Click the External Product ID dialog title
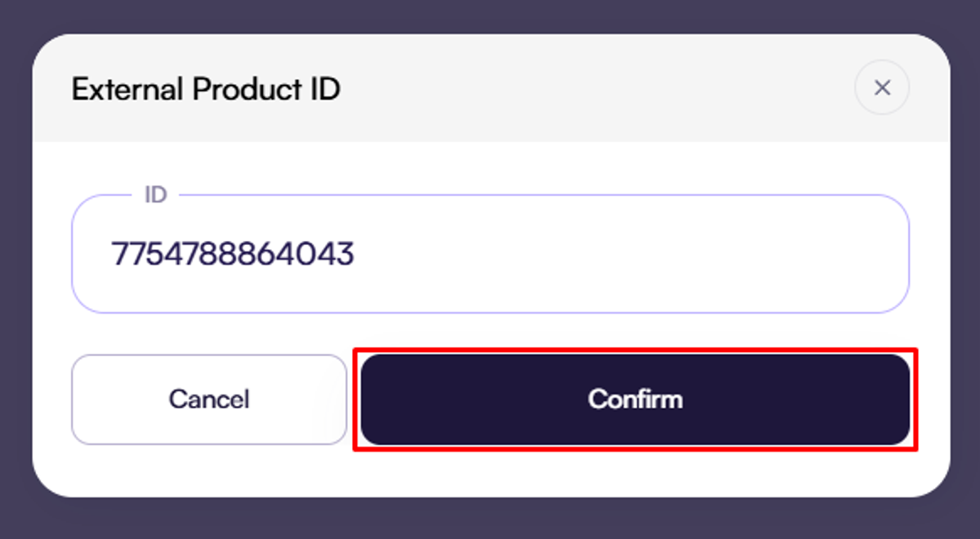The image size is (980, 539). [207, 88]
